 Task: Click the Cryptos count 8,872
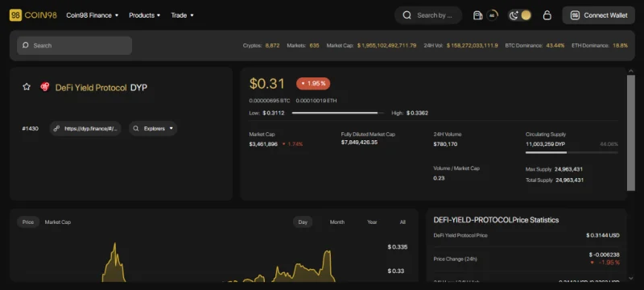[272, 46]
